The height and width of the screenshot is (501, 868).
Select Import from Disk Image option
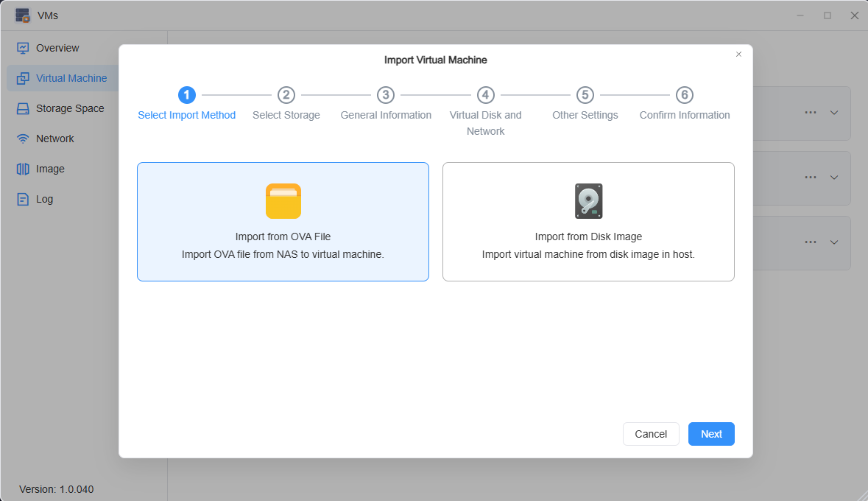(x=588, y=221)
